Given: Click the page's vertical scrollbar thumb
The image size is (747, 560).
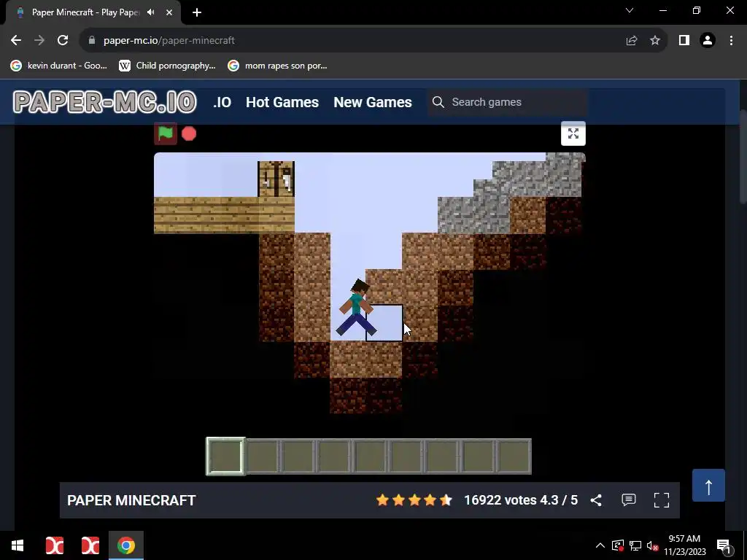Looking at the screenshot, I should (743, 157).
